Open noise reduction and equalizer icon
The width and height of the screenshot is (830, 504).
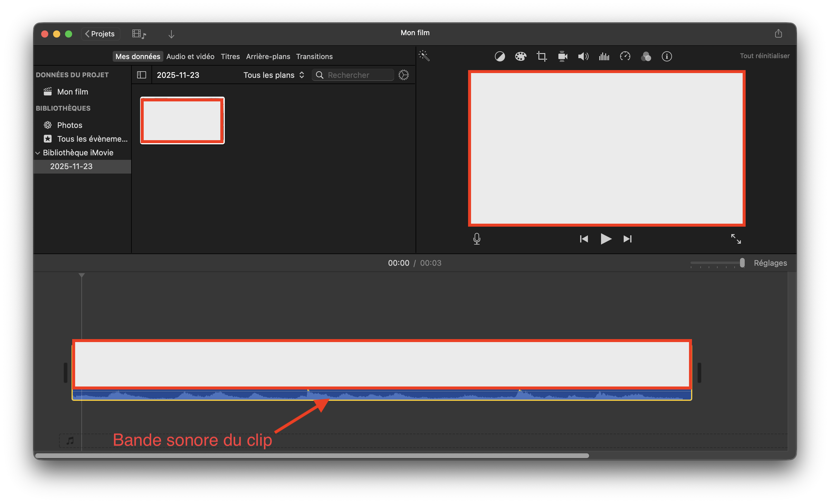(x=604, y=56)
